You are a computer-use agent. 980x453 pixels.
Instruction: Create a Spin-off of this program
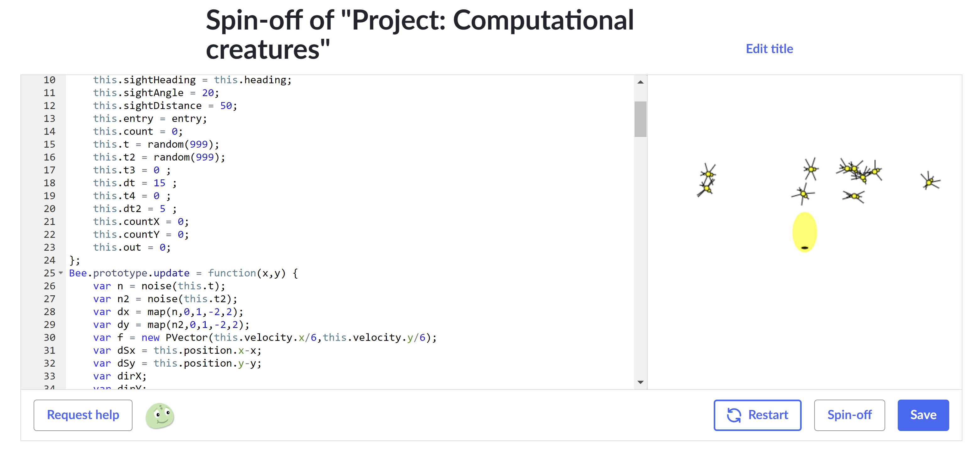[849, 415]
